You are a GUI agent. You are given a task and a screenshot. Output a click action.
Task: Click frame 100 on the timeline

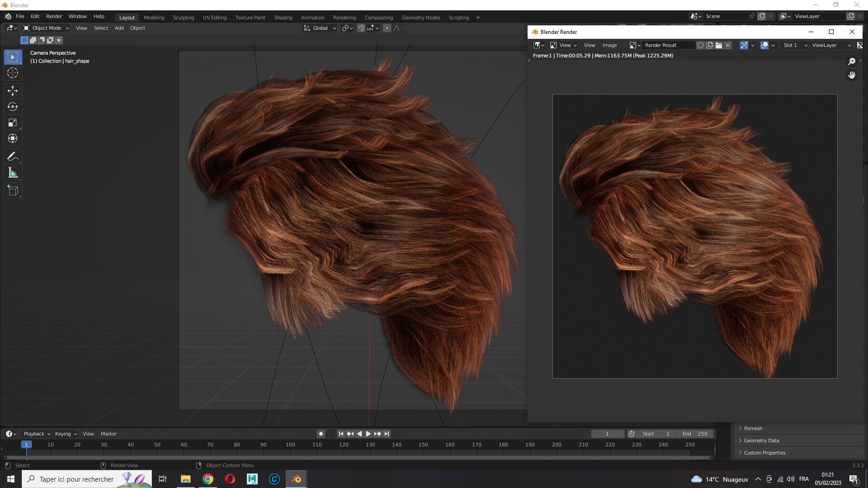pyautogui.click(x=290, y=445)
